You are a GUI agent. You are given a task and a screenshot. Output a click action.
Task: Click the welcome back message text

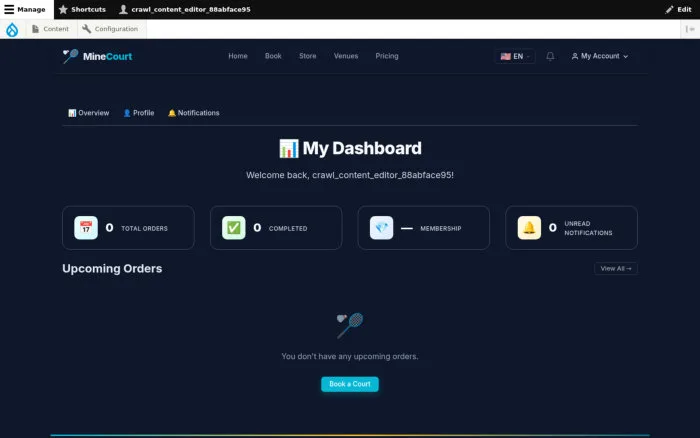(350, 175)
